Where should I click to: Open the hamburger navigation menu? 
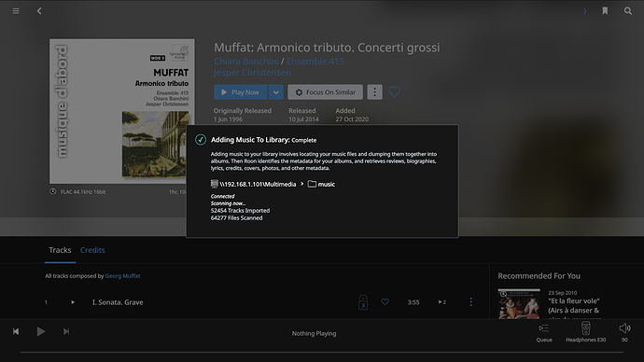pos(16,11)
